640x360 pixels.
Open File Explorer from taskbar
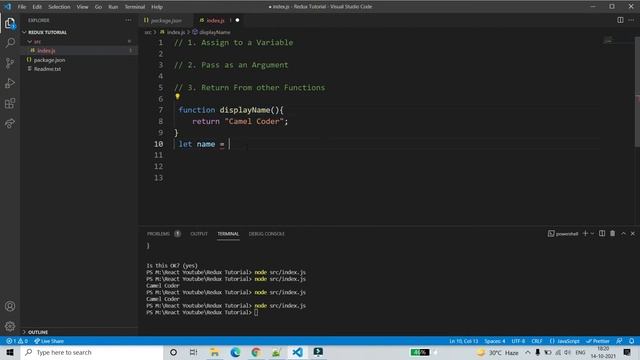[214, 352]
